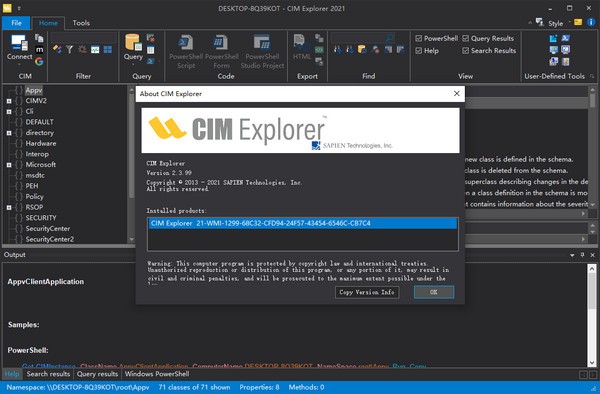Close the About CIM Explorer dialog
600x394 pixels.
point(457,94)
